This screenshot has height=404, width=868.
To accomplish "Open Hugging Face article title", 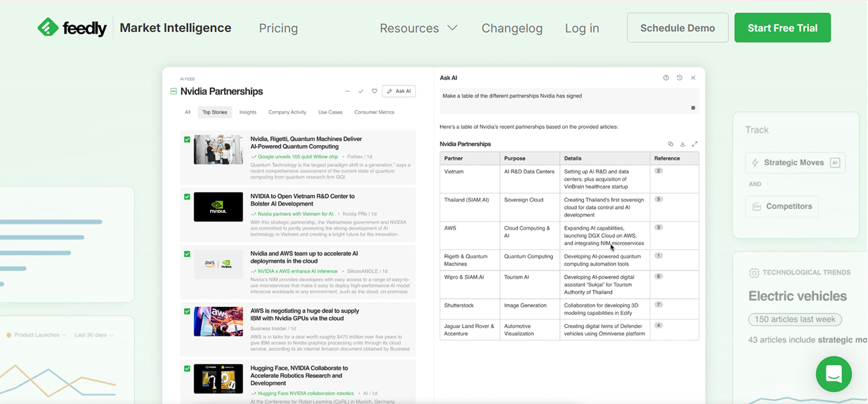I will pyautogui.click(x=299, y=375).
